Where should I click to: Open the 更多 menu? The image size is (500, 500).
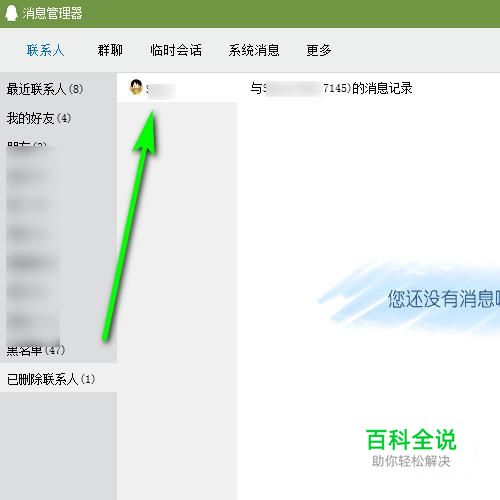click(319, 50)
